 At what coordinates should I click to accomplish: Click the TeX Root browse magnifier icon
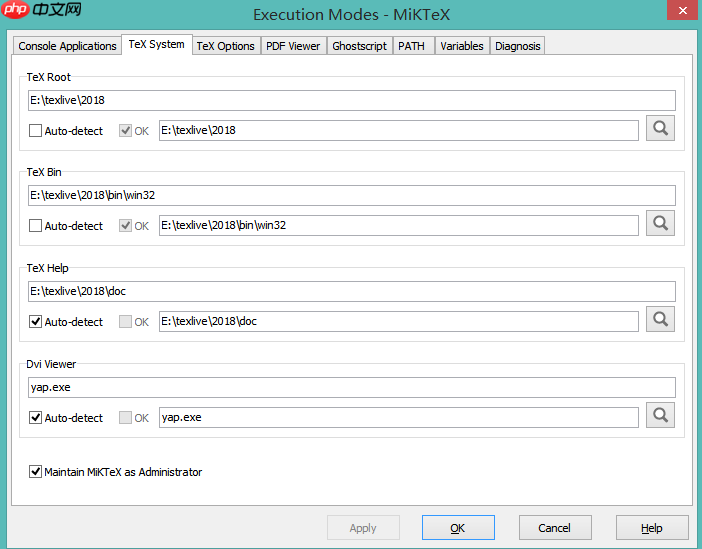coord(660,129)
